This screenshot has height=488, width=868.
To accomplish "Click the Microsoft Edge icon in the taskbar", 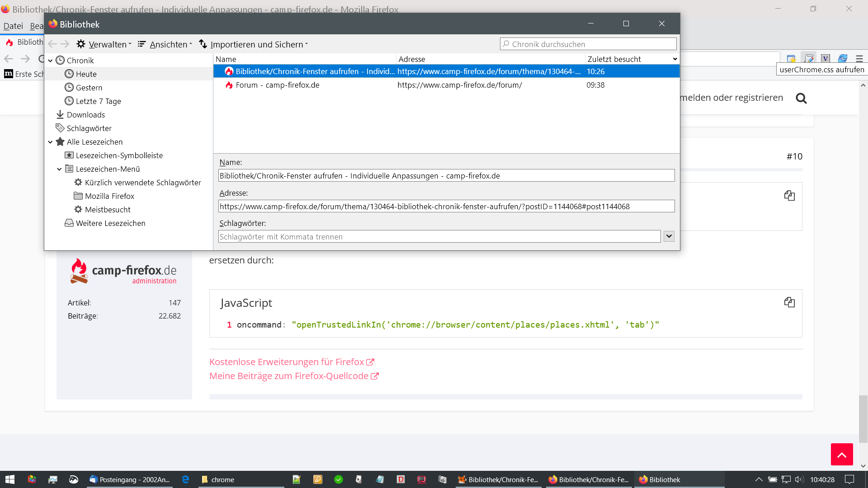I will [x=185, y=479].
